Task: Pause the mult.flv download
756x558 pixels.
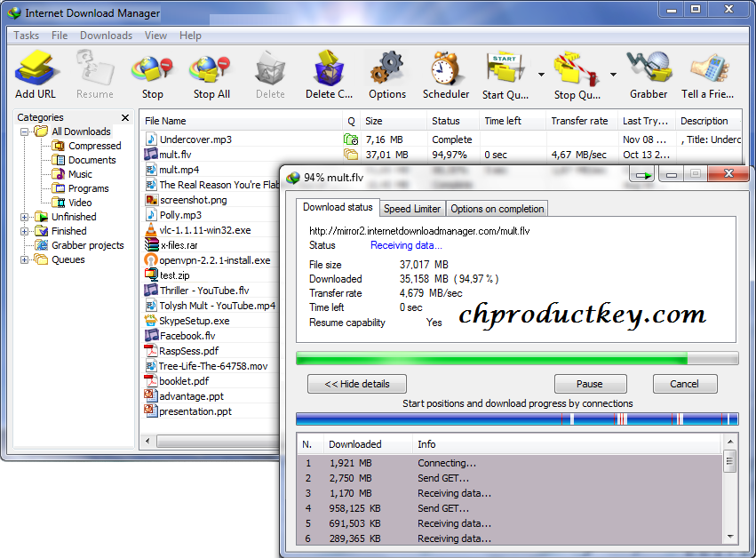Action: [590, 384]
